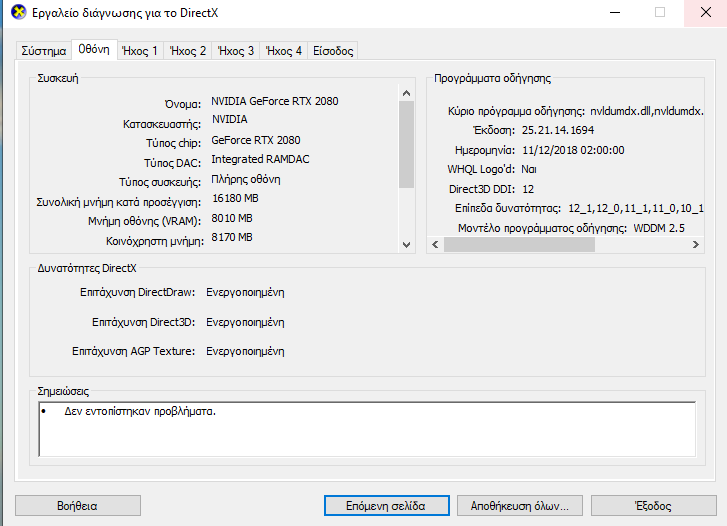Screen dimensions: 727x526
Task: Exit with the Έξοδος button
Action: (653, 506)
